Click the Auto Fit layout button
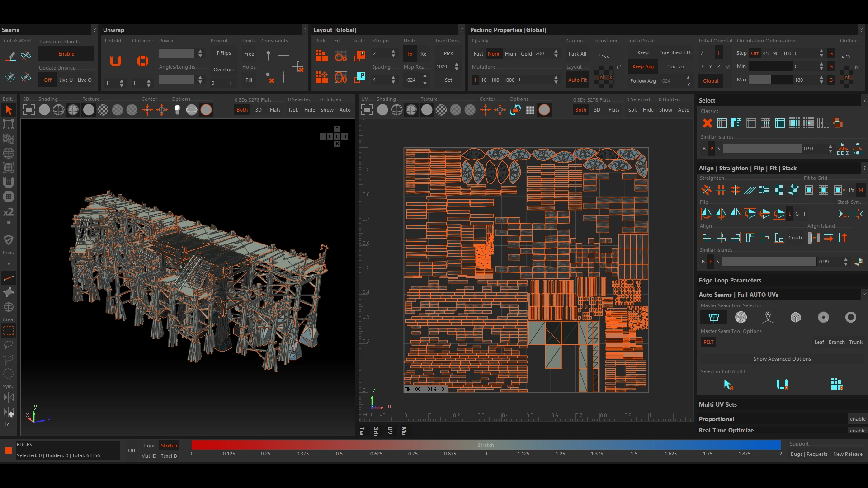This screenshot has height=488, width=868. (577, 80)
